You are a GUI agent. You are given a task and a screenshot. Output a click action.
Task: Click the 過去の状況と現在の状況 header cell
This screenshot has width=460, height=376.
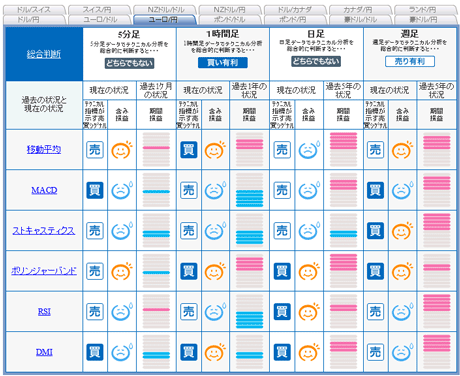coord(44,104)
